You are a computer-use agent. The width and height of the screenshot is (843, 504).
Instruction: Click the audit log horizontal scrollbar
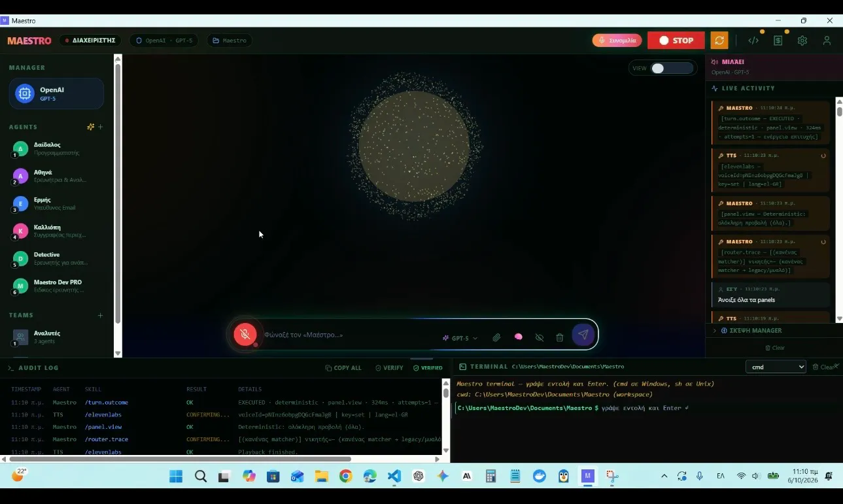tap(180, 459)
